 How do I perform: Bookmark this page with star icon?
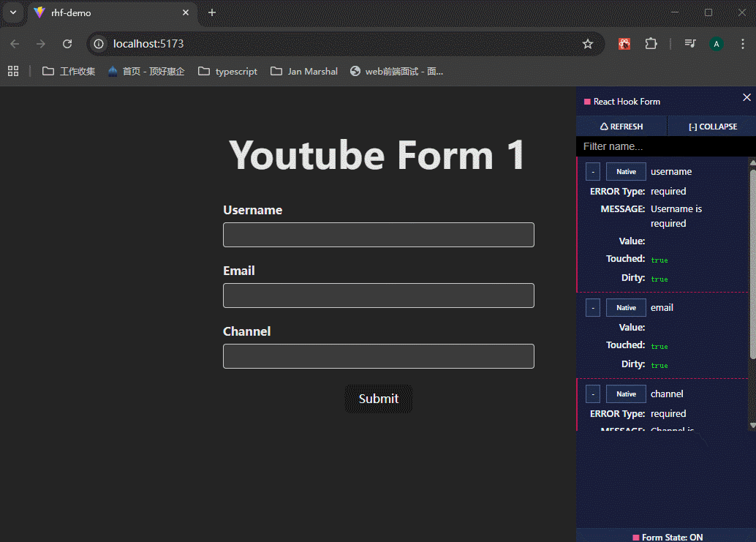pyautogui.click(x=588, y=44)
